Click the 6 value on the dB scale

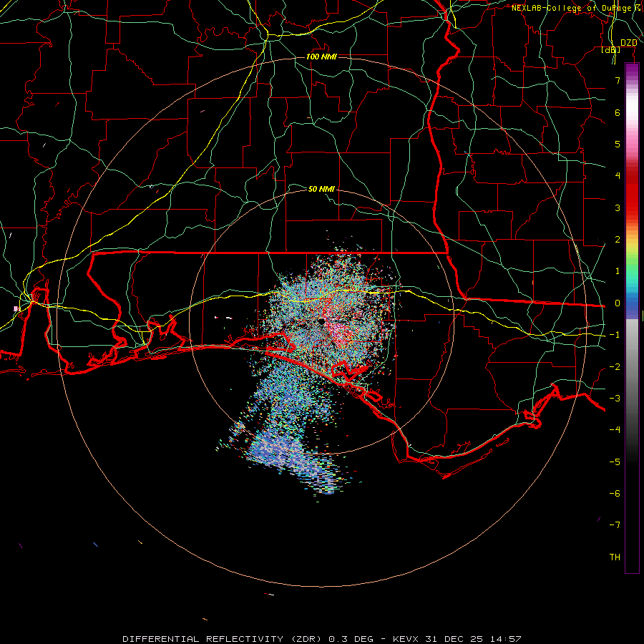(618, 112)
